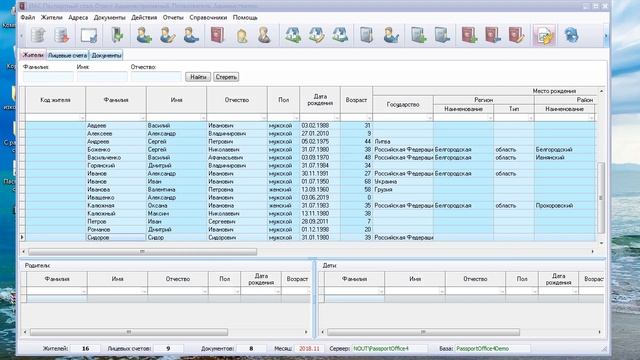
Task: Open the Дата рождения filter dropdown in main grid
Action: click(336, 118)
